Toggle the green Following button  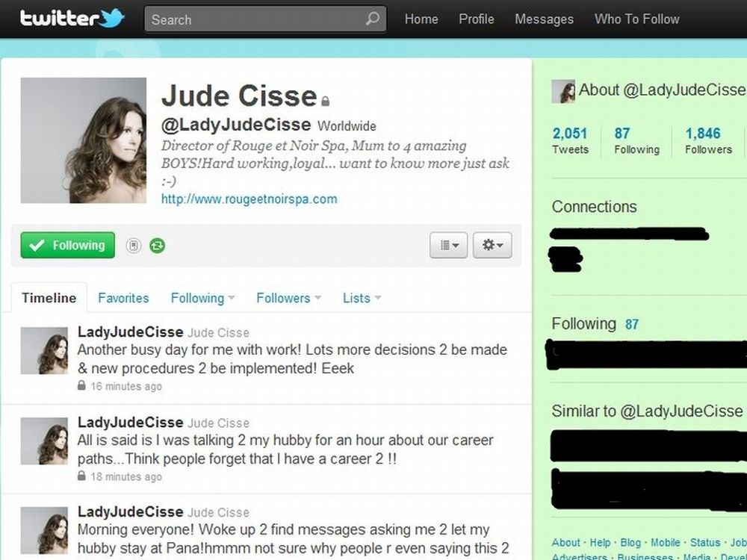[68, 245]
